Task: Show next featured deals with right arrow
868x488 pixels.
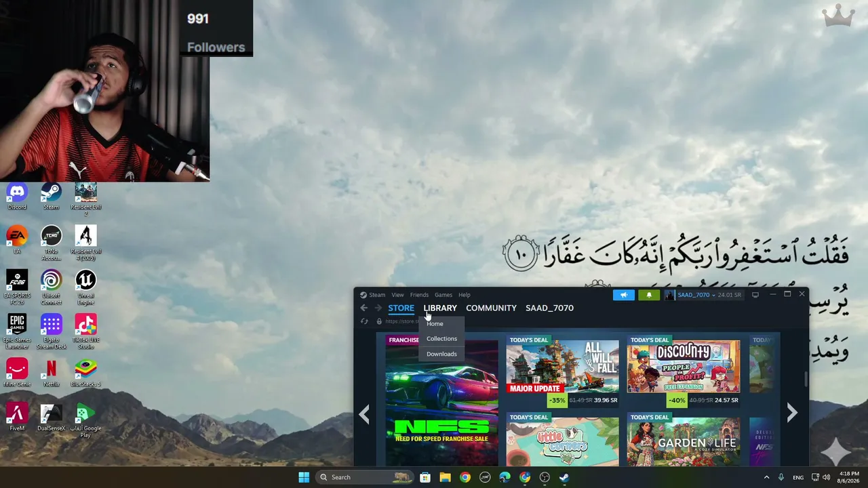Action: [x=791, y=413]
